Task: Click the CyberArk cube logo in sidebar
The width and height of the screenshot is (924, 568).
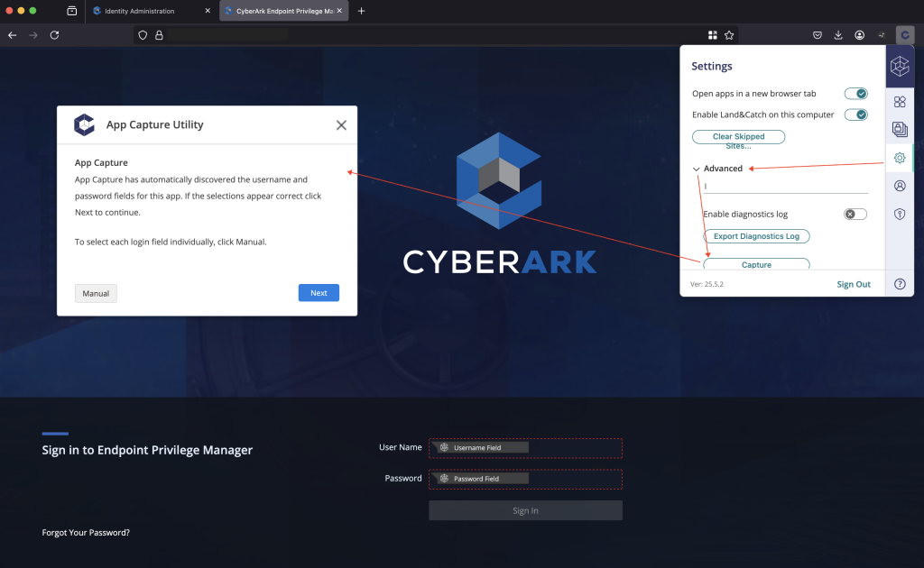Action: coord(900,67)
